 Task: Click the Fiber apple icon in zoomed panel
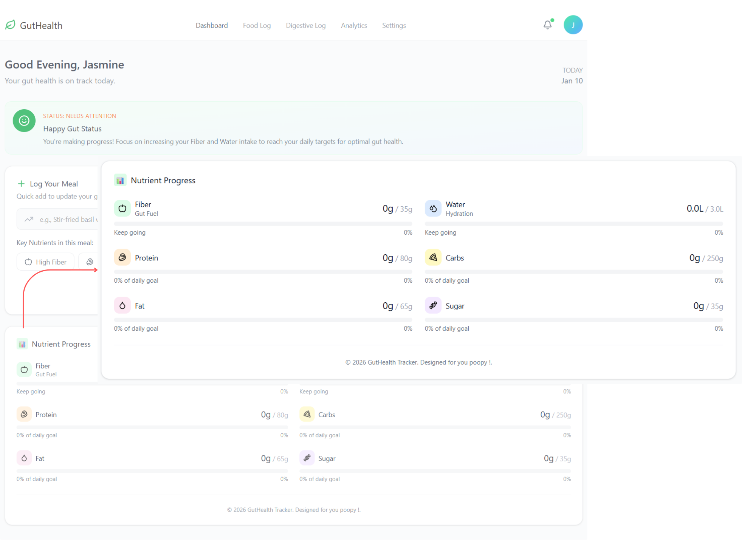122,208
